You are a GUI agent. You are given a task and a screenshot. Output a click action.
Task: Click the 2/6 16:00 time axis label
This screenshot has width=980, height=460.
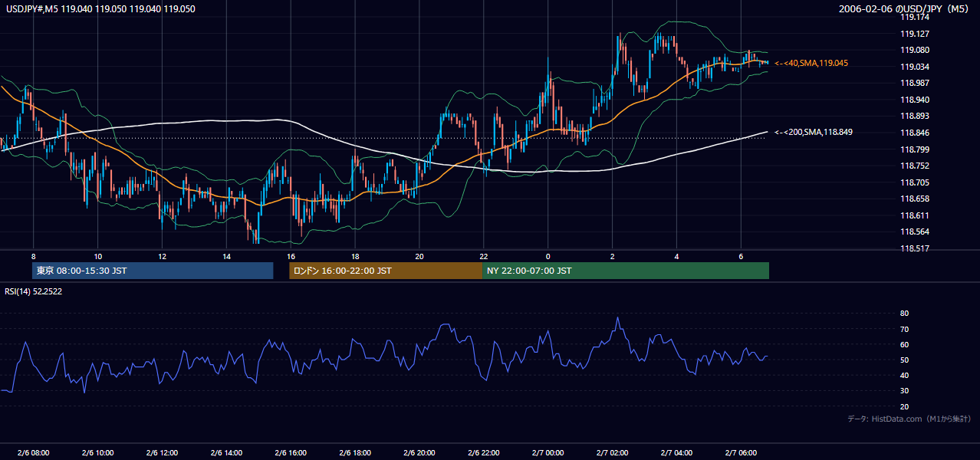(291, 453)
